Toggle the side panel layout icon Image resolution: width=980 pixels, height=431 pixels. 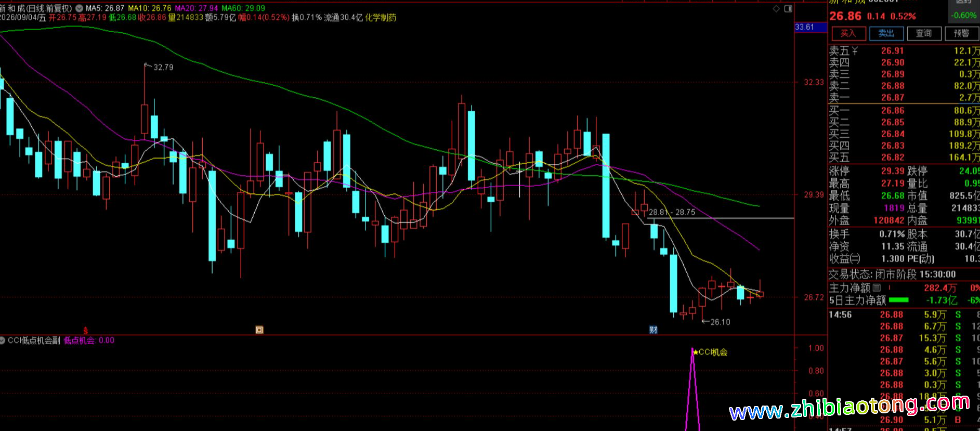click(788, 8)
